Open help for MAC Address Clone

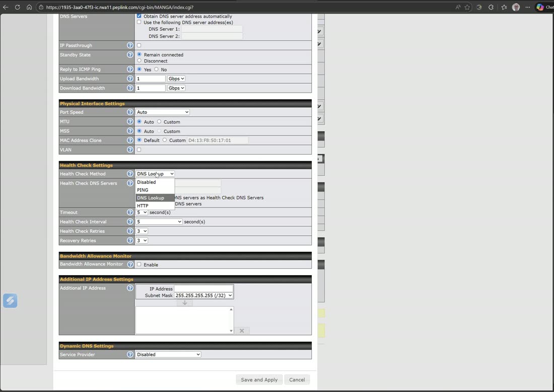(130, 141)
